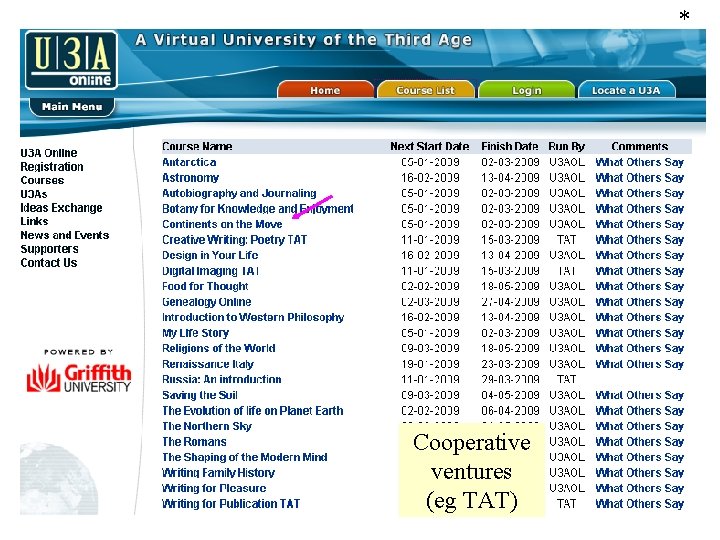
Task: Open the Locate a U3A tab
Action: (626, 90)
